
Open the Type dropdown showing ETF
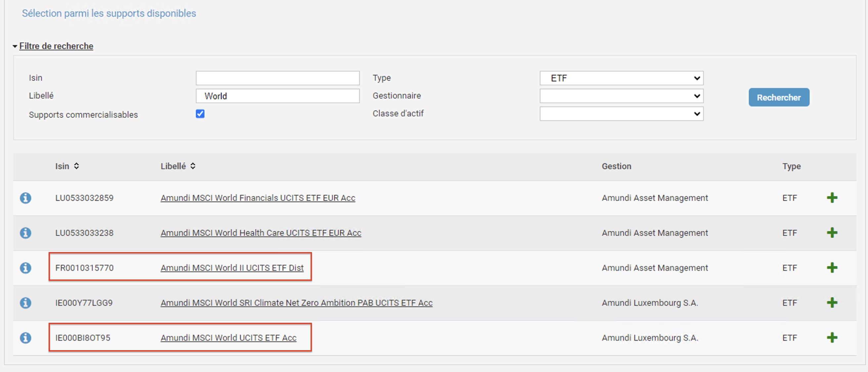pyautogui.click(x=621, y=78)
